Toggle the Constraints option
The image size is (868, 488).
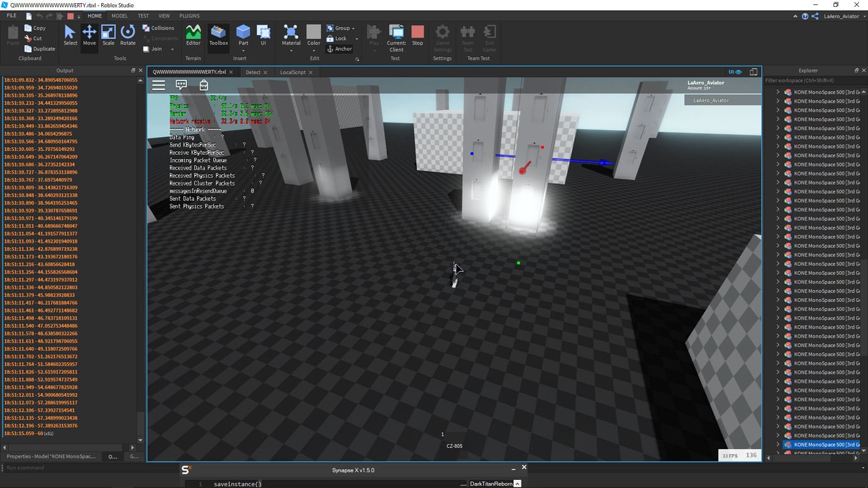click(x=160, y=38)
